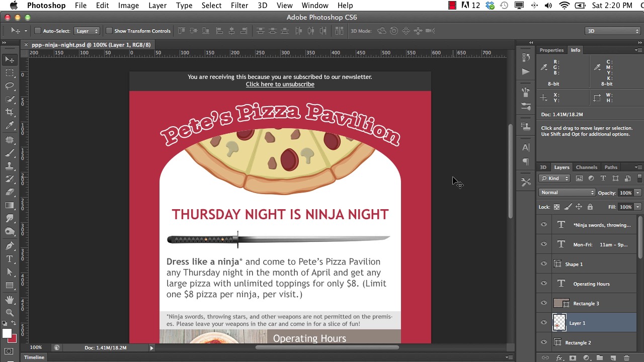Image resolution: width=644 pixels, height=362 pixels.
Task: Open the blend mode Normal dropdown
Action: [567, 193]
